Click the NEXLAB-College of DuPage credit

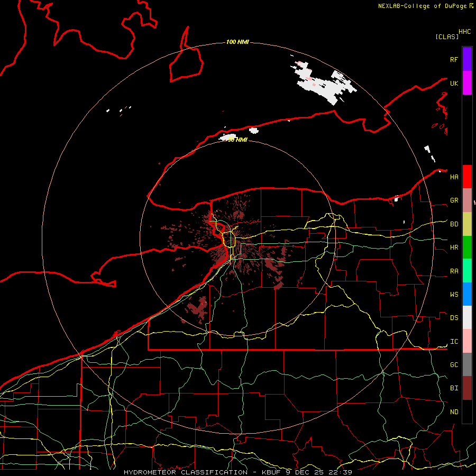(x=422, y=6)
